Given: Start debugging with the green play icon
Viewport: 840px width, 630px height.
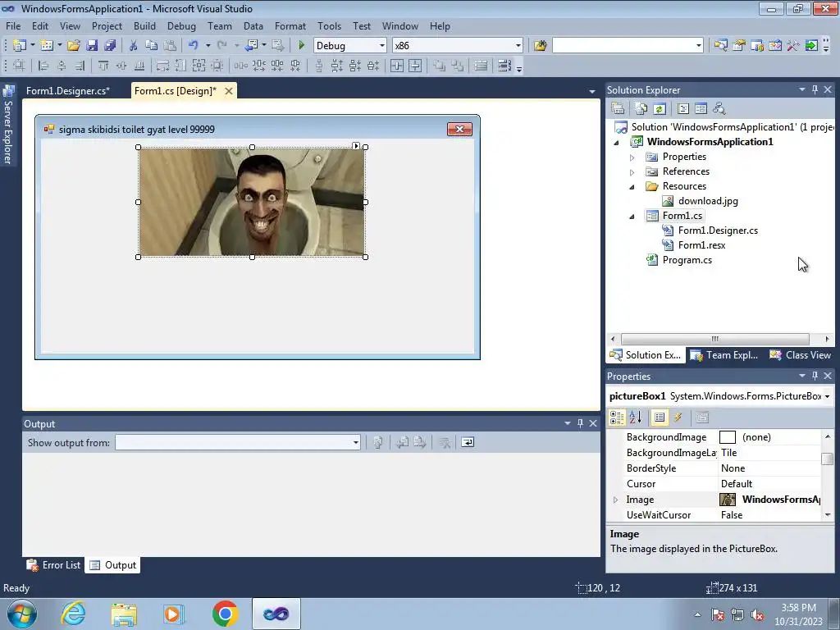Looking at the screenshot, I should tap(302, 46).
